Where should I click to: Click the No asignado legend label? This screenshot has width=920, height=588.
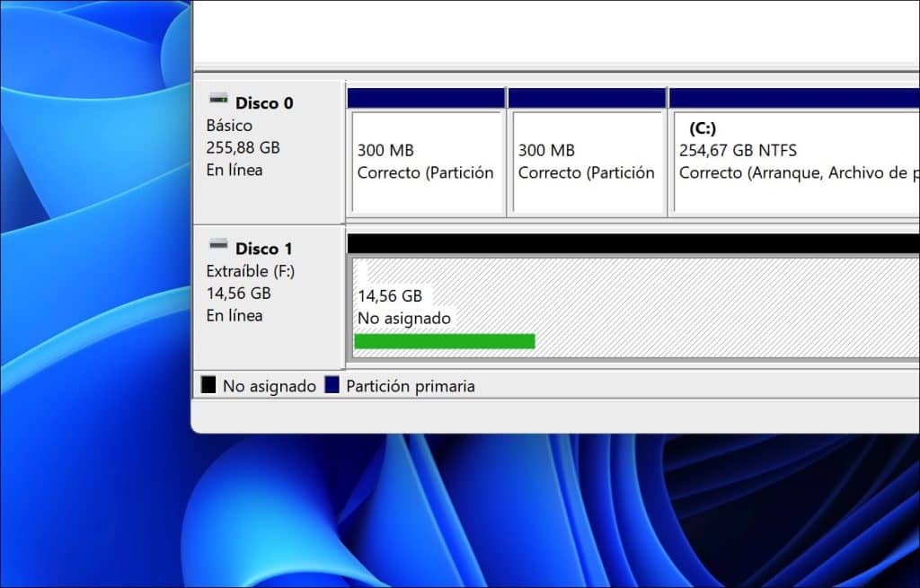point(270,386)
